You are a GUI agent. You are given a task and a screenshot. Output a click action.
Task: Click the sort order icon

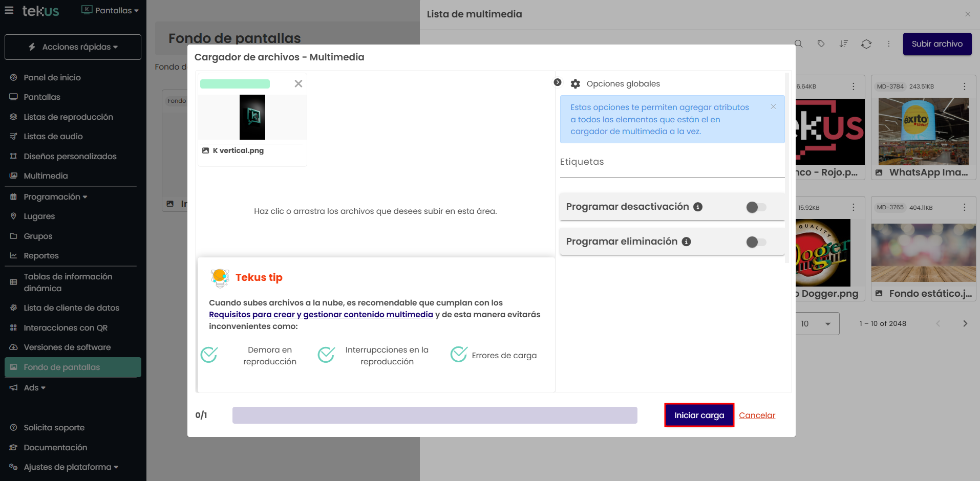tap(843, 44)
